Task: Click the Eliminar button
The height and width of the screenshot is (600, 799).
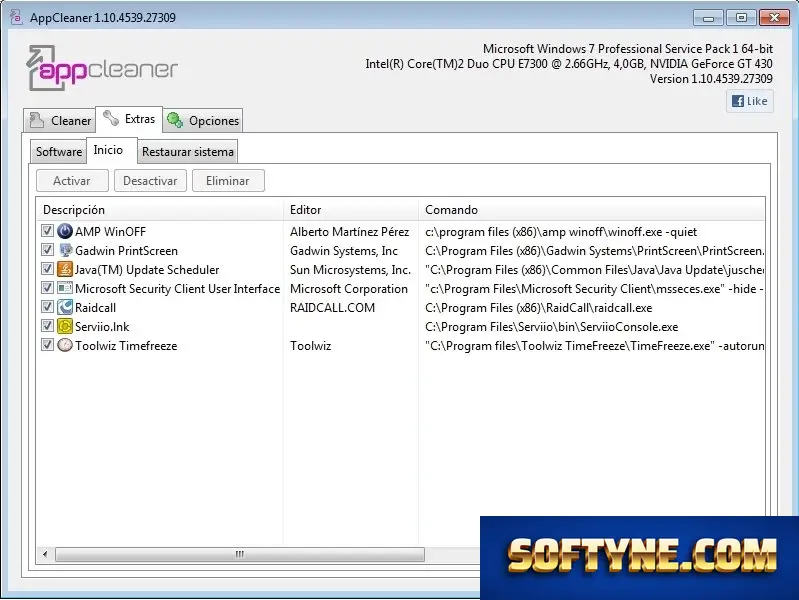Action: [228, 180]
